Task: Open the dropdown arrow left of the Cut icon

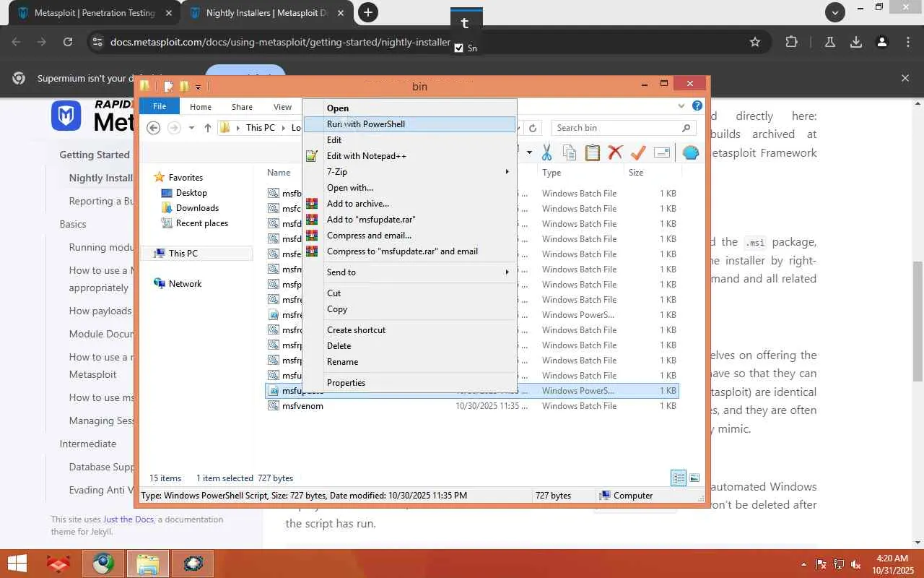Action: click(x=529, y=152)
